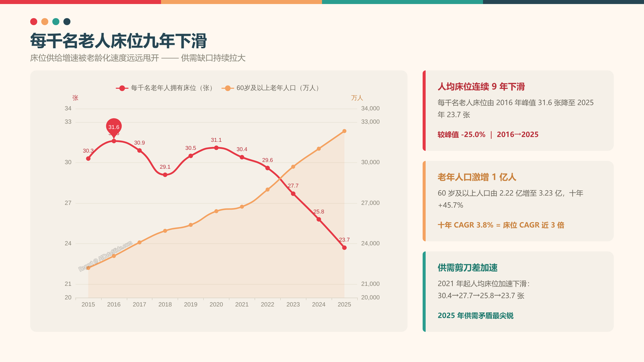The width and height of the screenshot is (644, 362).
Task: Click the left axis value 33
Action: [x=68, y=122]
